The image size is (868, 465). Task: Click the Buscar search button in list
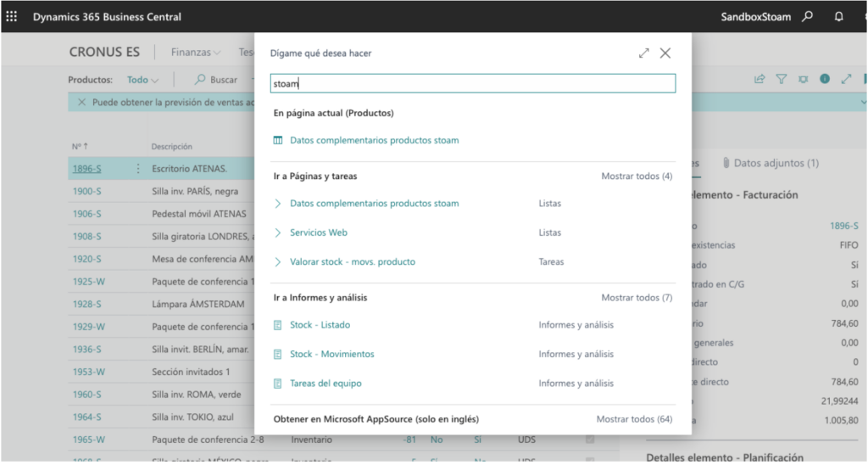click(216, 80)
